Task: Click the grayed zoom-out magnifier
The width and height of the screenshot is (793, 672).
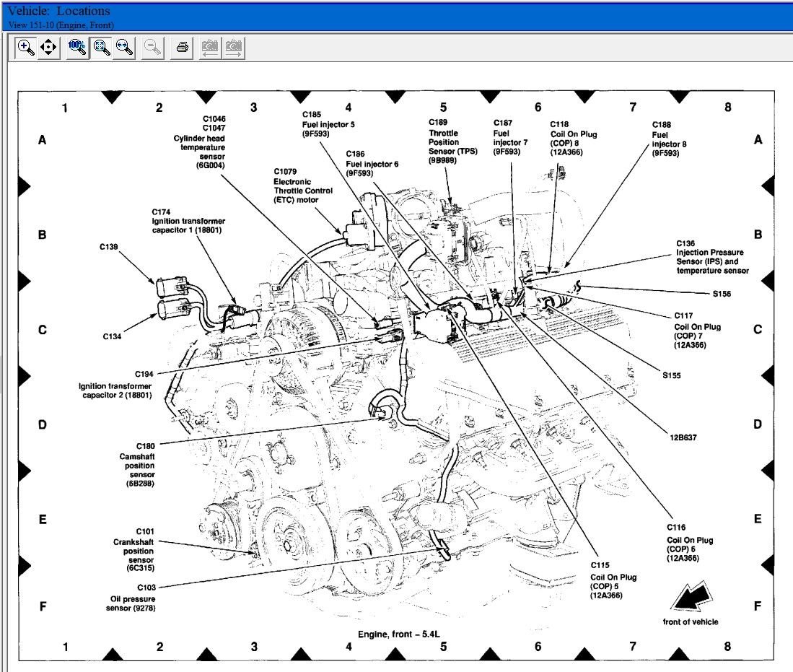Action: coord(152,48)
